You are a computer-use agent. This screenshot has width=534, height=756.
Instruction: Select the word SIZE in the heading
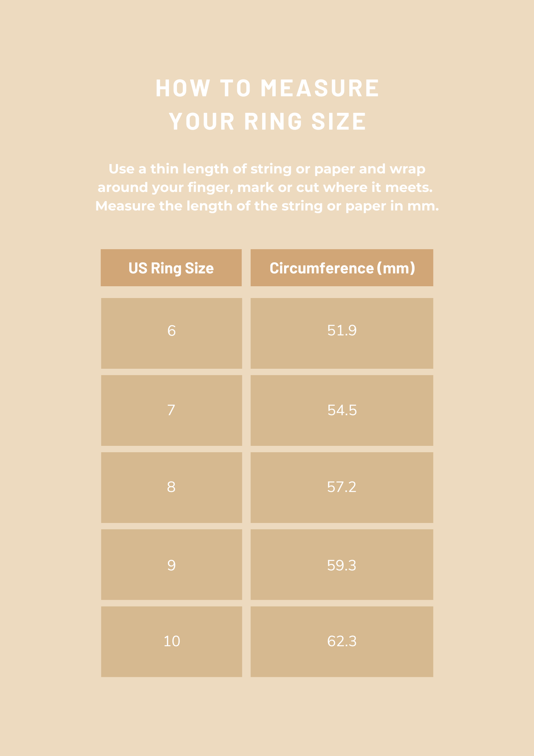coord(339,121)
